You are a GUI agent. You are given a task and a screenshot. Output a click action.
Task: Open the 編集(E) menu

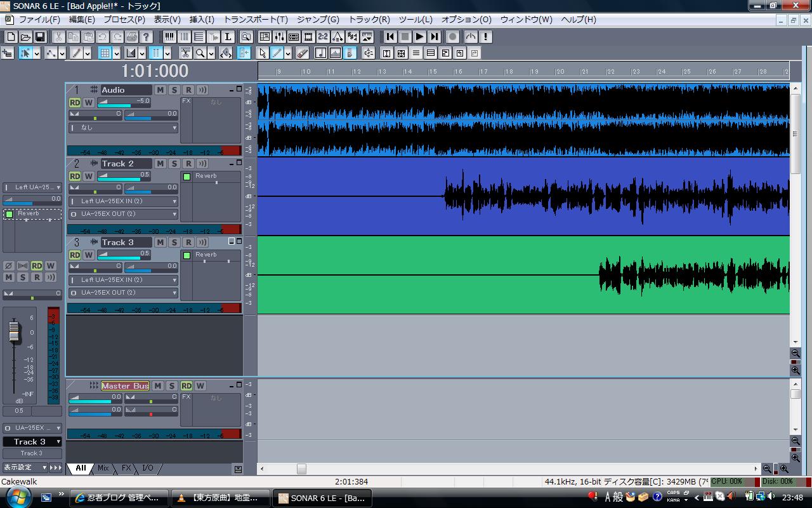pos(82,20)
